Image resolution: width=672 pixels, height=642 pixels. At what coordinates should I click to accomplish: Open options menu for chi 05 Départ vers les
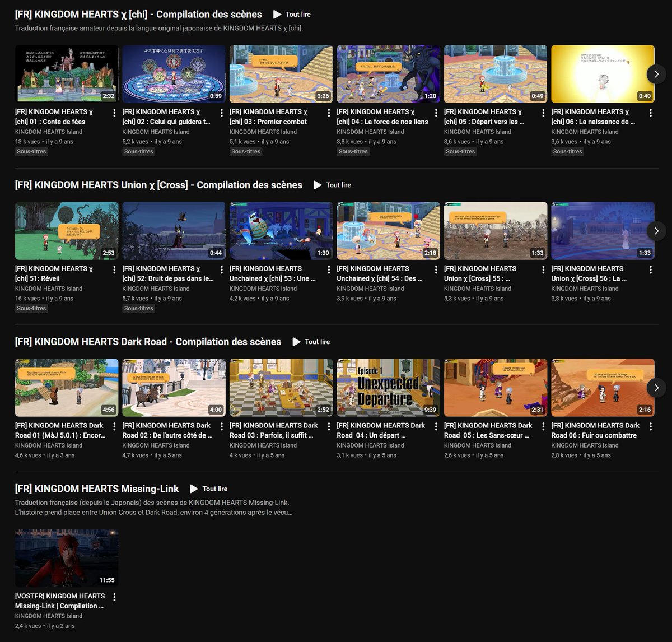point(544,113)
